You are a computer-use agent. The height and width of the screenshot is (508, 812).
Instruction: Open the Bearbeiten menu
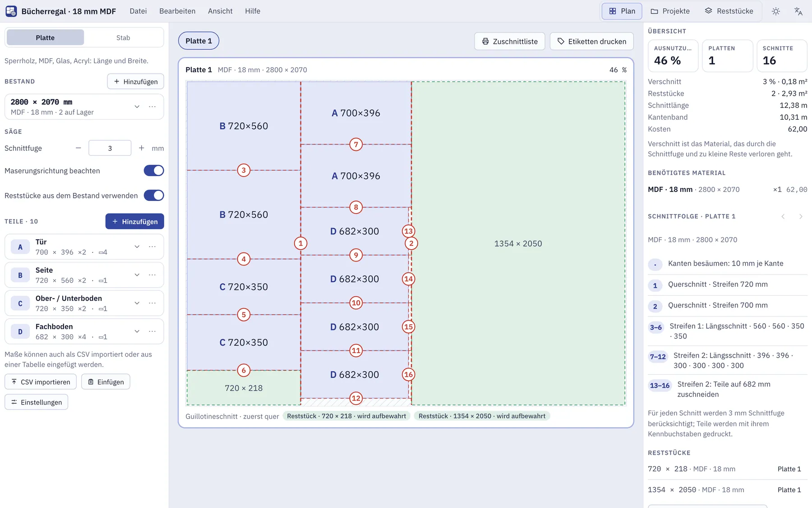click(x=177, y=11)
